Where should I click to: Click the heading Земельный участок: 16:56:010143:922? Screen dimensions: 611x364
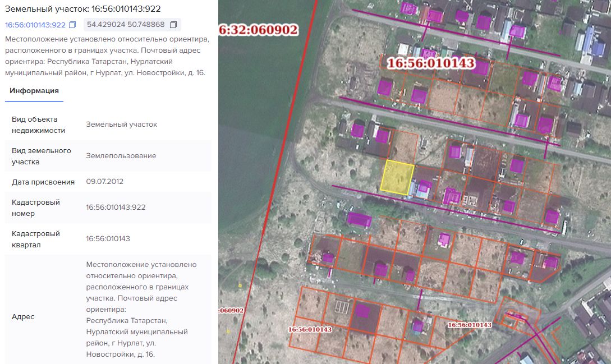point(82,8)
